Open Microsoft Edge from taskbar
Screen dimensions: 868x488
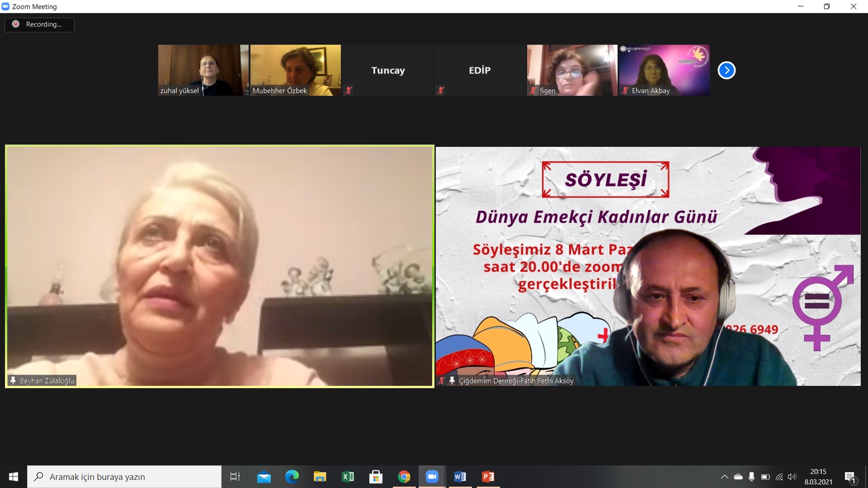[x=292, y=477]
